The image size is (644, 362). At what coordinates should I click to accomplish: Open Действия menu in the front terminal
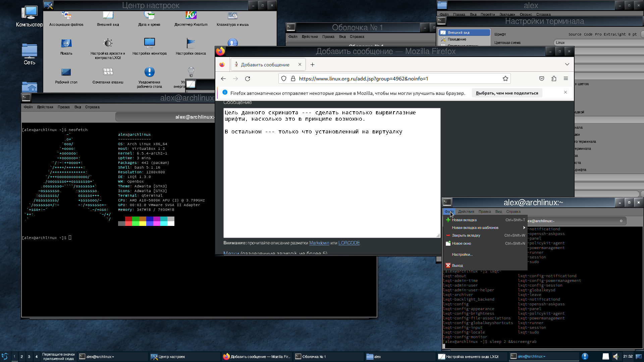tap(466, 212)
